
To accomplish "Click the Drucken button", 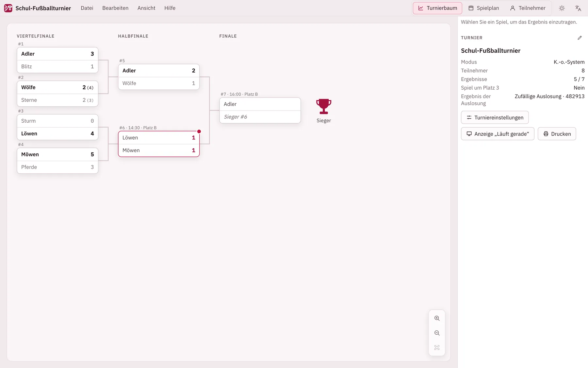I will [557, 134].
